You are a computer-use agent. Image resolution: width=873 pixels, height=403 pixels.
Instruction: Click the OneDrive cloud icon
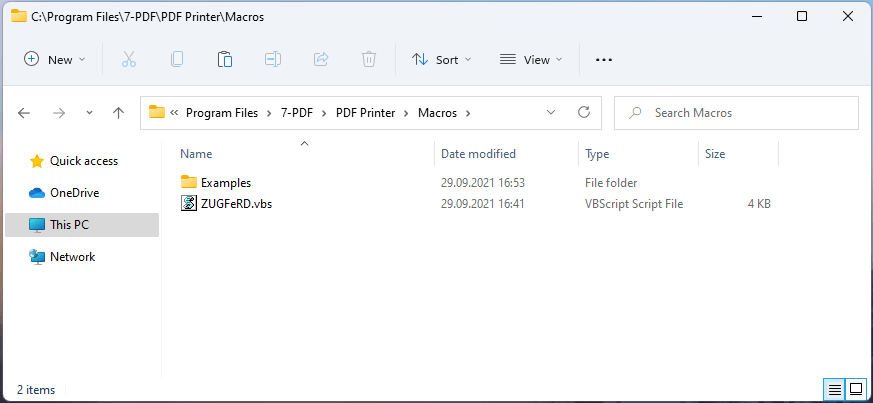pyautogui.click(x=37, y=193)
